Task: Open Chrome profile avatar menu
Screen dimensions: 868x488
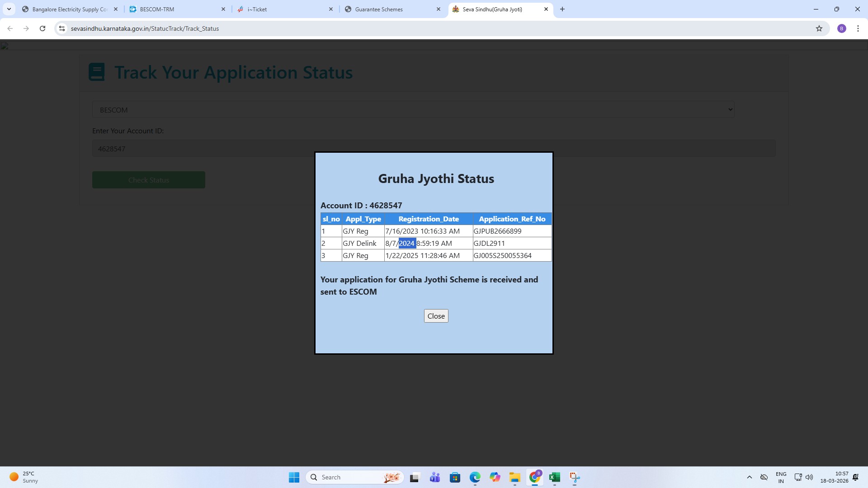Action: coord(841,28)
